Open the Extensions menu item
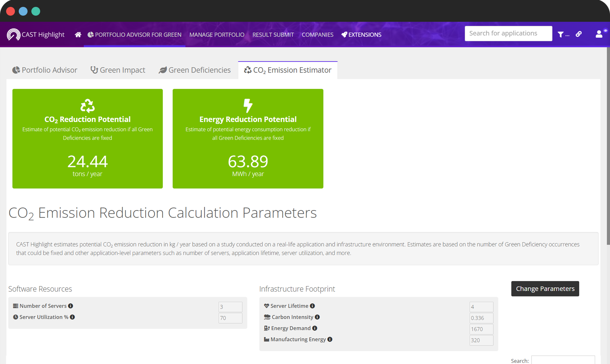Screen dimensions: 610x364 tap(361, 35)
